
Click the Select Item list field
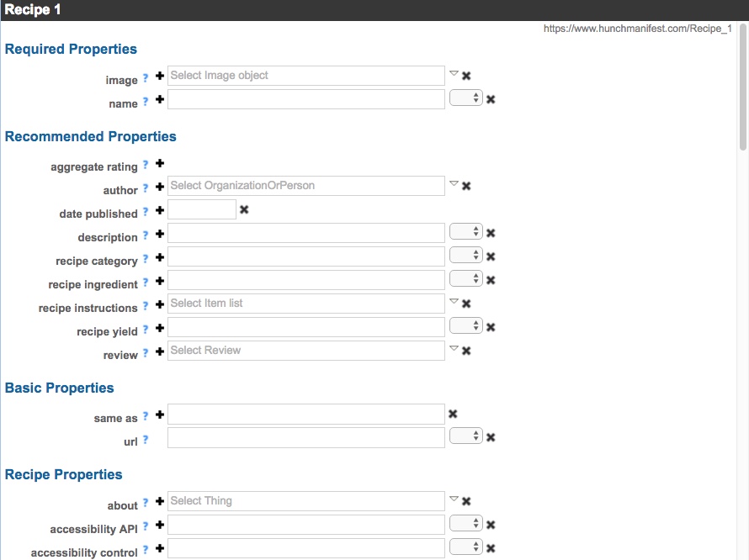[x=306, y=304]
